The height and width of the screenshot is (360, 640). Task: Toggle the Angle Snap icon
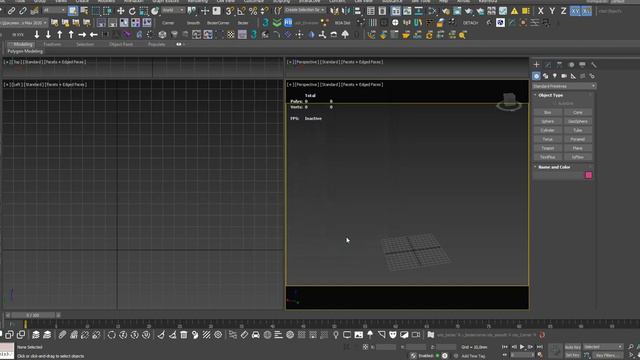pos(242,11)
